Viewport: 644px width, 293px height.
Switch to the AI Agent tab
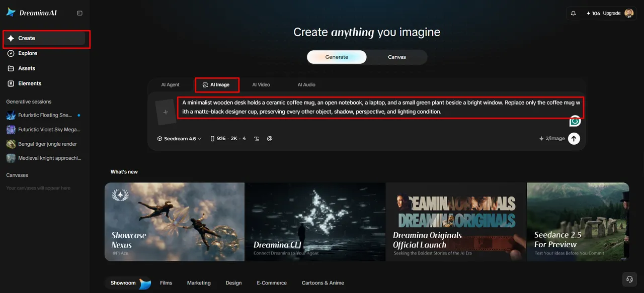click(x=170, y=85)
